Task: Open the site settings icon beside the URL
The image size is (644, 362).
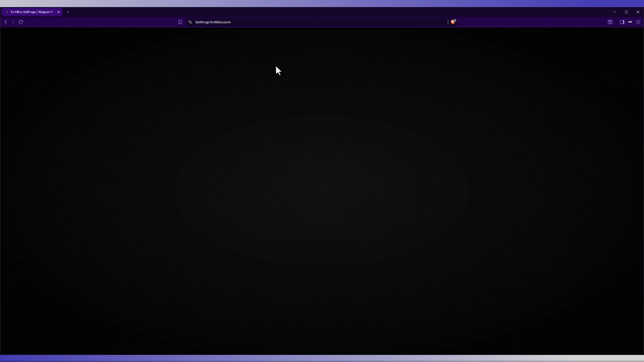Action: tap(190, 22)
